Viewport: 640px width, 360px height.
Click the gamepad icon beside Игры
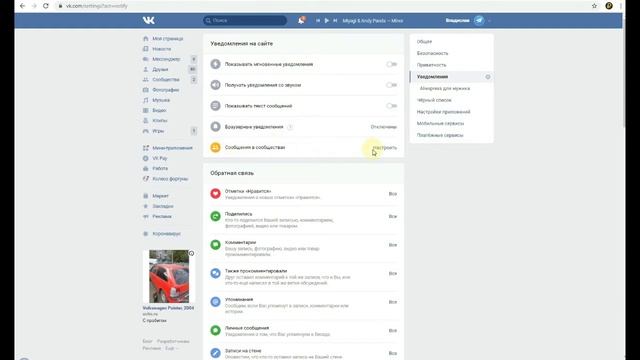click(x=146, y=131)
